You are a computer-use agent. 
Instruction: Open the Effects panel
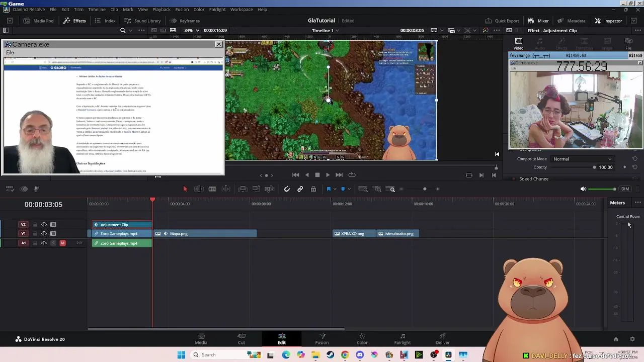74,21
